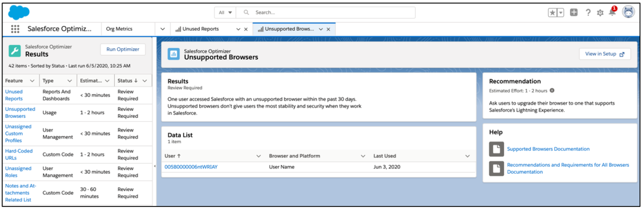Sort by the User column header

(x=173, y=156)
